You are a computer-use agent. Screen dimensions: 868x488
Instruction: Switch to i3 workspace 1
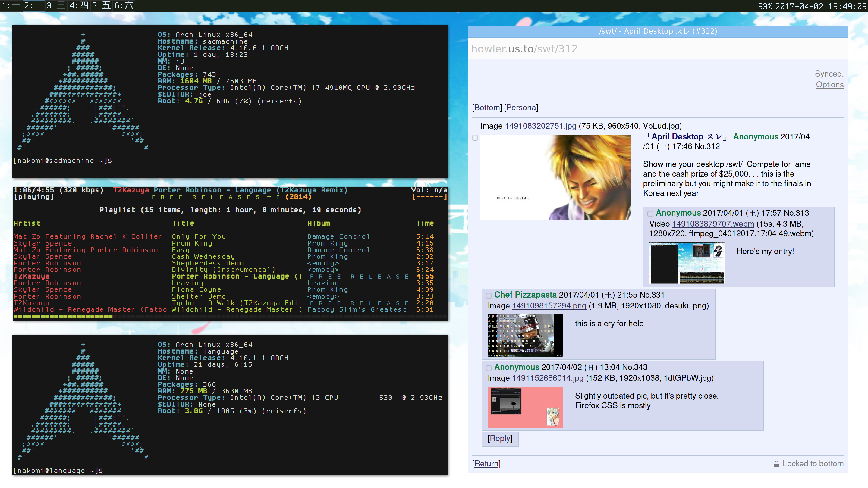(x=11, y=6)
